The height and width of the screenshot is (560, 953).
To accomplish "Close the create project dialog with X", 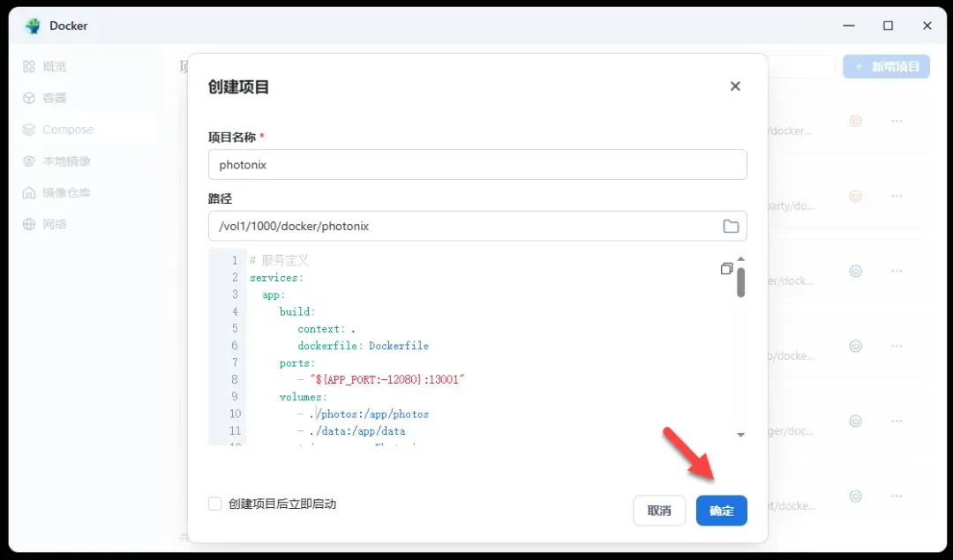I will click(735, 86).
